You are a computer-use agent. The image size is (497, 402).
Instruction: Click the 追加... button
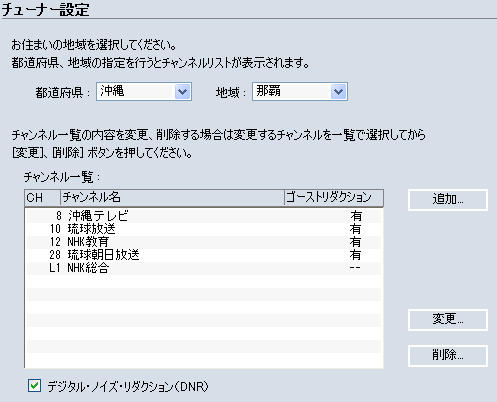(x=448, y=200)
